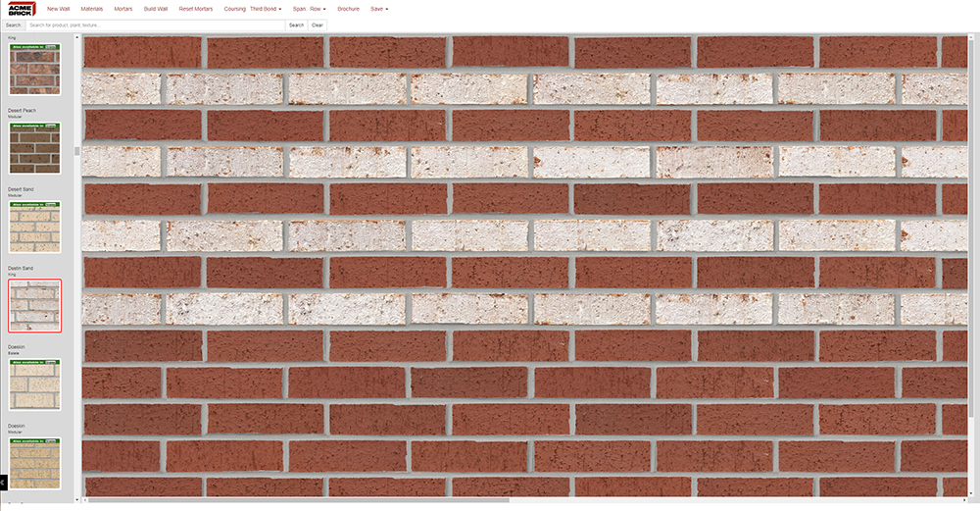Select the Desert Peach Modular brick thumbnail
The image size is (980, 511).
[x=34, y=148]
